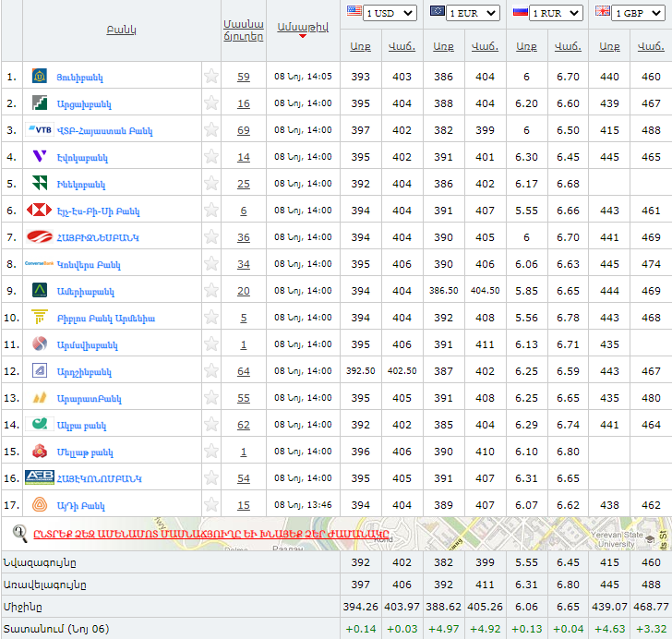Click the Ameriabank logo in row 9

40,290
